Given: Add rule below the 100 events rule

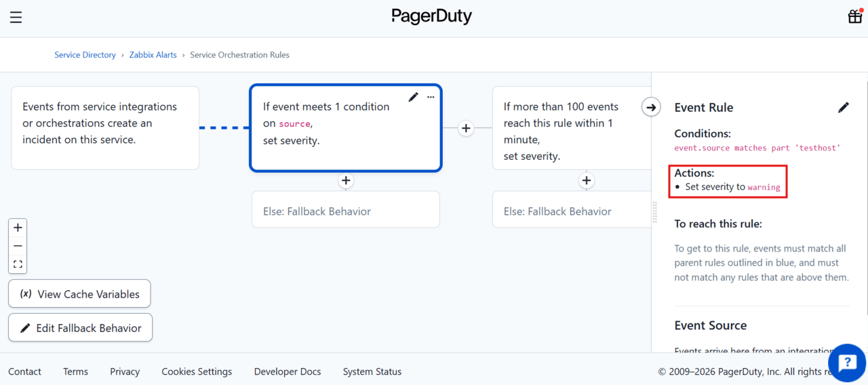Looking at the screenshot, I should pyautogui.click(x=587, y=180).
